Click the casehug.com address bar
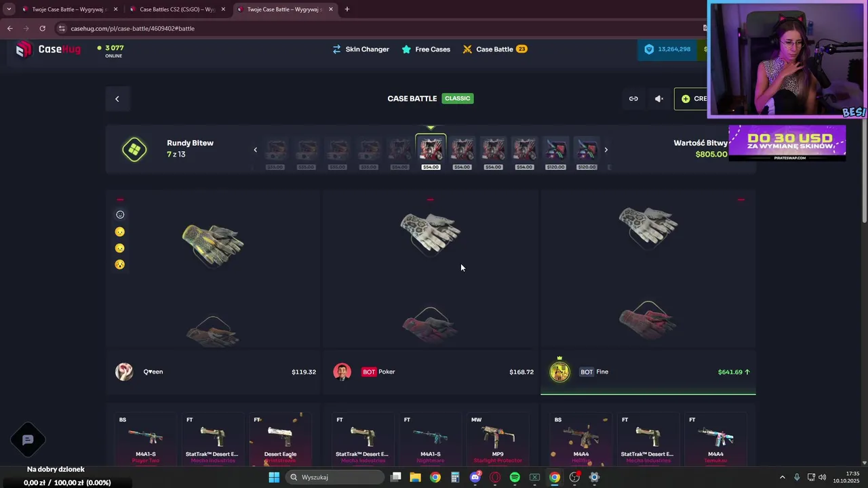The height and width of the screenshot is (488, 868). (380, 28)
